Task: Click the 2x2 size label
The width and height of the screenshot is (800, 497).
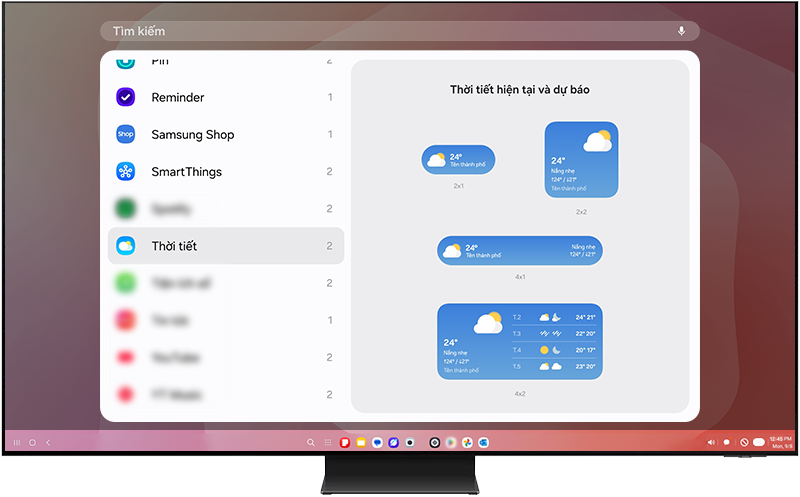Action: point(582,212)
